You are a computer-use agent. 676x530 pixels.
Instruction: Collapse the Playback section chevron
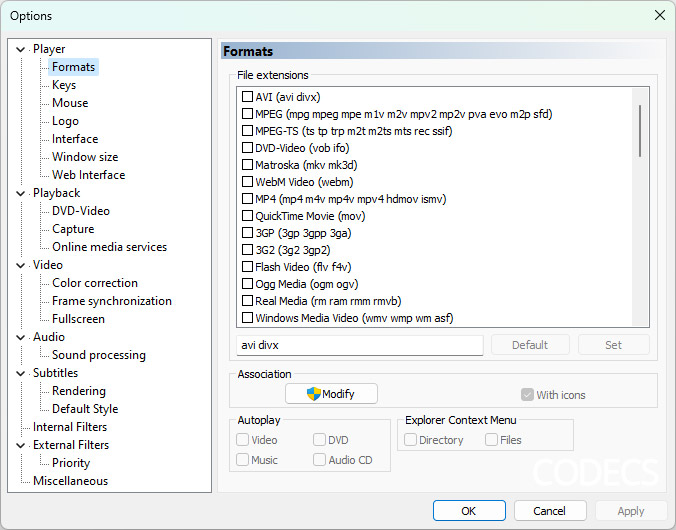20,193
